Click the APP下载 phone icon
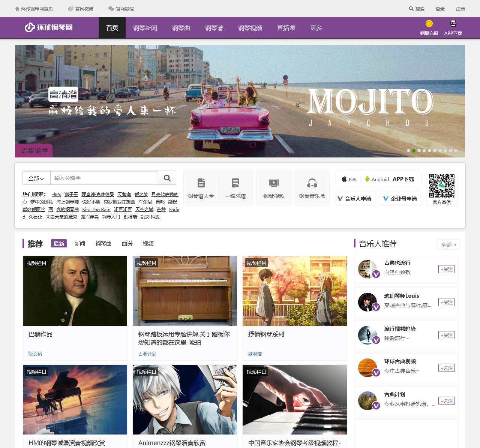This screenshot has width=480, height=448. pyautogui.click(x=453, y=24)
